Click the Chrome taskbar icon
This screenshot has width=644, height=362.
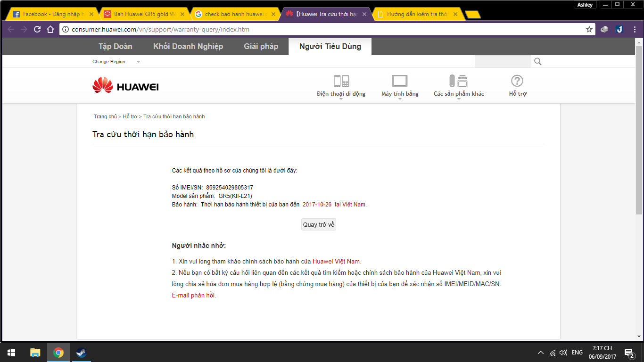(58, 352)
